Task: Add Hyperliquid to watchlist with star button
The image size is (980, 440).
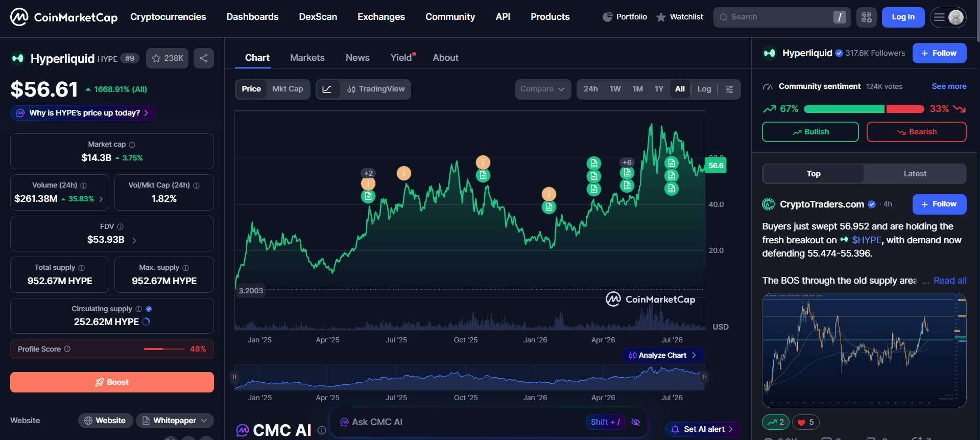Action: 167,58
